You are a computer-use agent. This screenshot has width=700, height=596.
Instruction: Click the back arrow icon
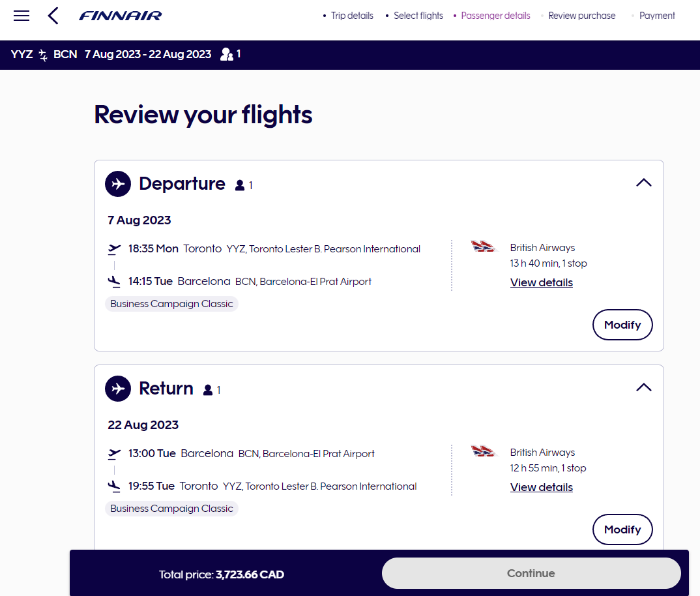53,16
